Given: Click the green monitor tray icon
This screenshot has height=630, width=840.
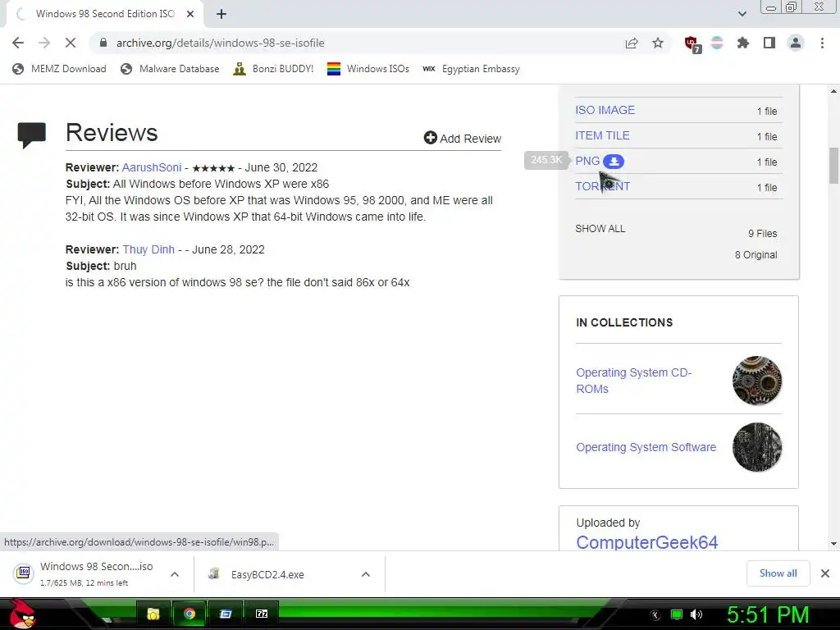Looking at the screenshot, I should [677, 614].
